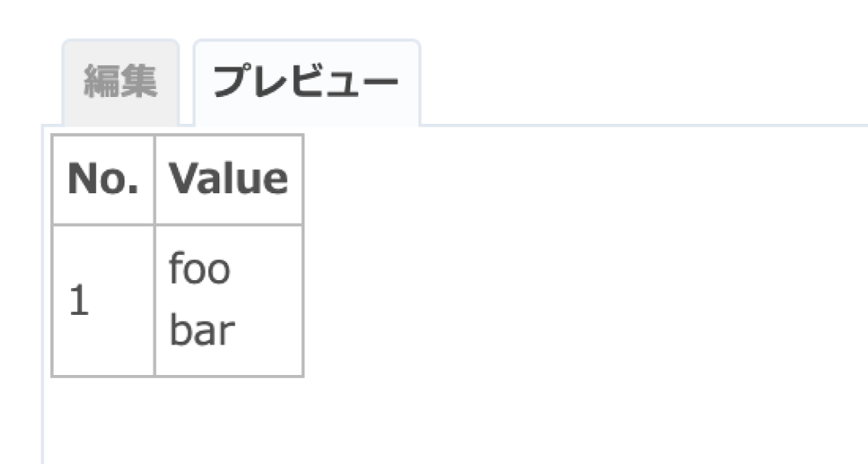
Task: Click the word bar in the table
Action: [202, 331]
